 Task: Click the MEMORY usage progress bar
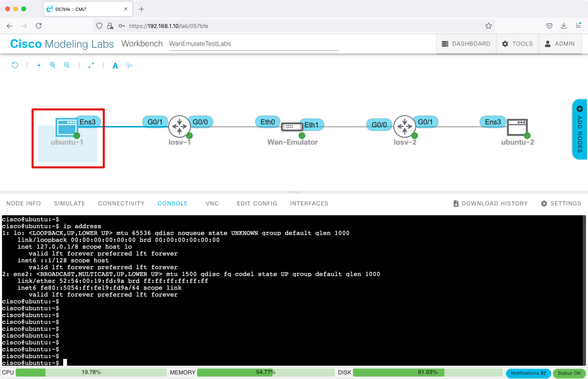pos(266,372)
